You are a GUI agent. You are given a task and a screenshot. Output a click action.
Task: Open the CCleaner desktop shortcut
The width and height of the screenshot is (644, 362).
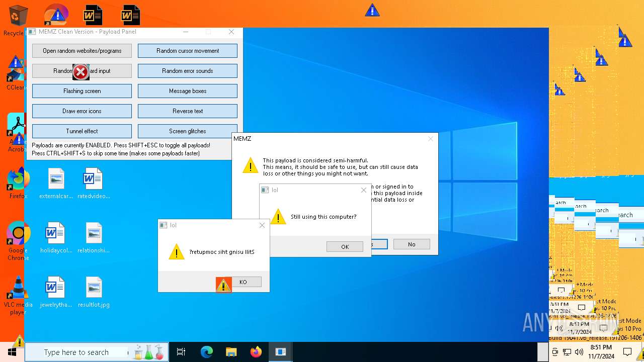click(x=16, y=73)
